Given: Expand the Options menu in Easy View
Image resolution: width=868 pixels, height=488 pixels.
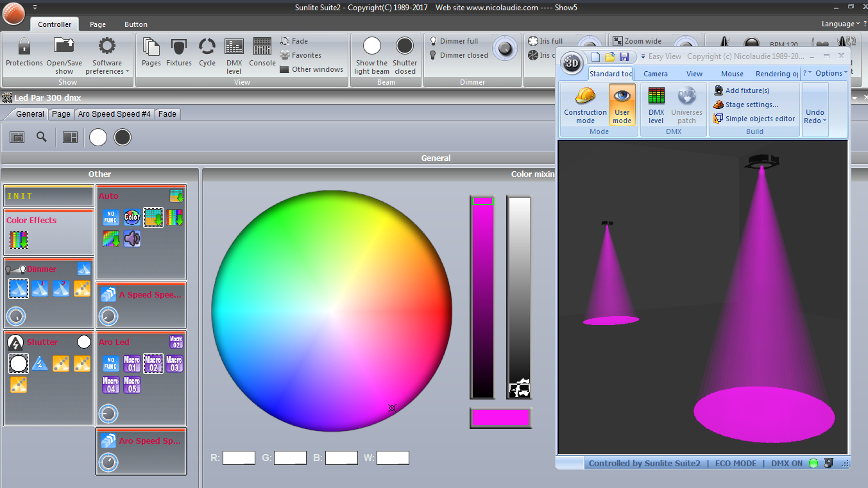Looking at the screenshot, I should [x=831, y=73].
